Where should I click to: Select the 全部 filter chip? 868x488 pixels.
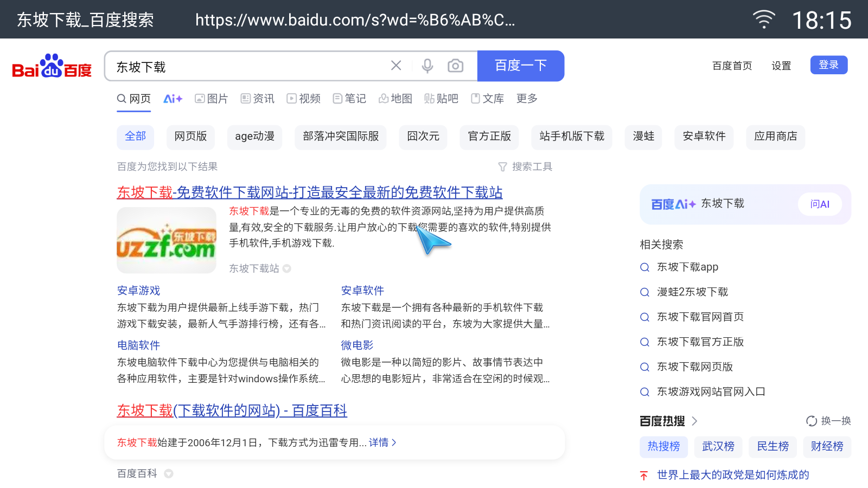coord(136,137)
